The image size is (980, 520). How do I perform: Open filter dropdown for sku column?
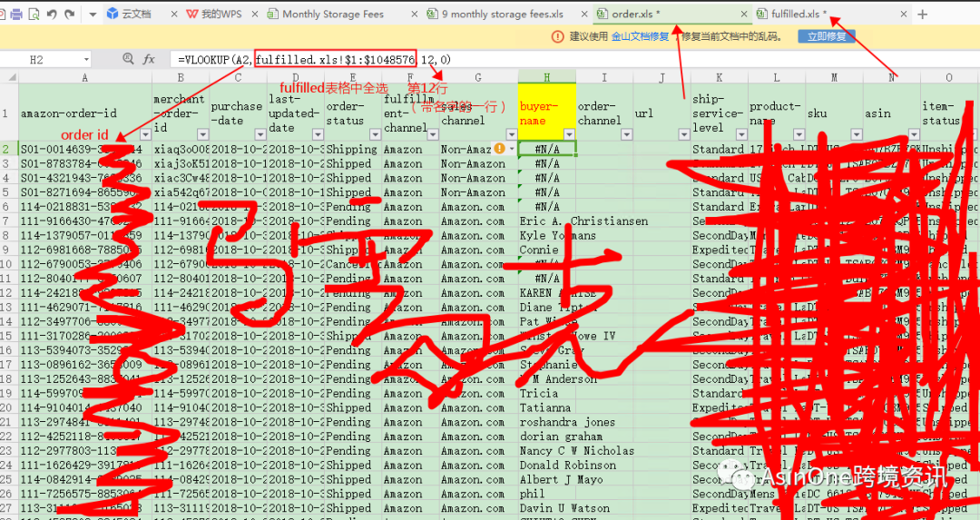coord(857,134)
